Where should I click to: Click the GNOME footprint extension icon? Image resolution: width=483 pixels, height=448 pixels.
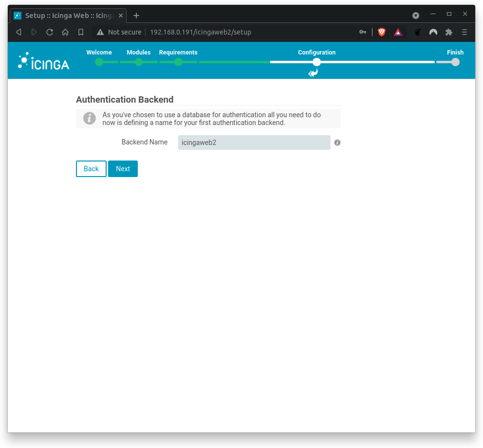pyautogui.click(x=417, y=32)
